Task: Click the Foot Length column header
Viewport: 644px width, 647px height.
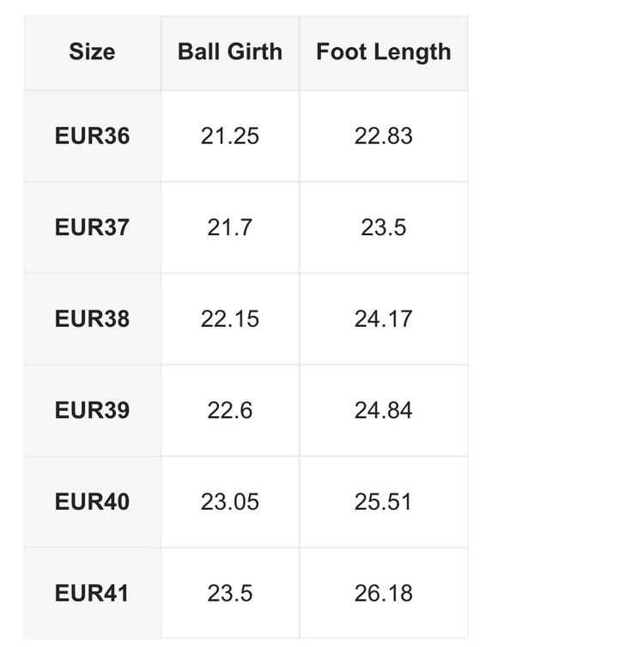Action: click(x=383, y=51)
